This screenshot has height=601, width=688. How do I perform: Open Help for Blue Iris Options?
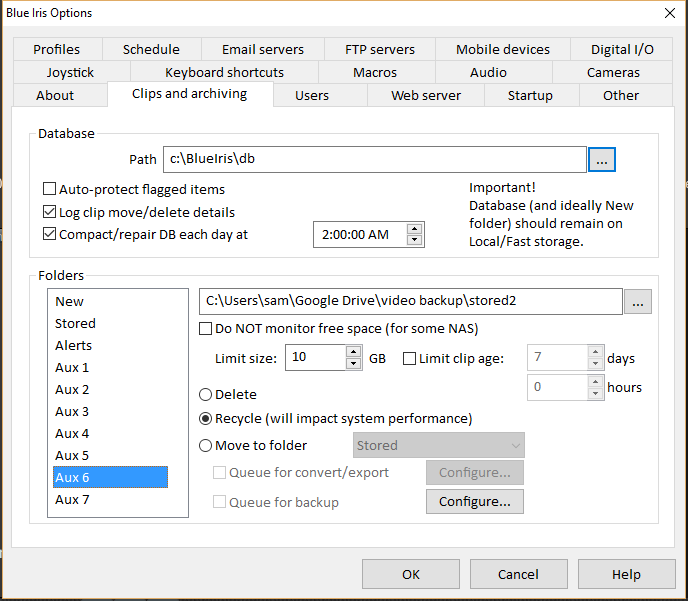627,574
